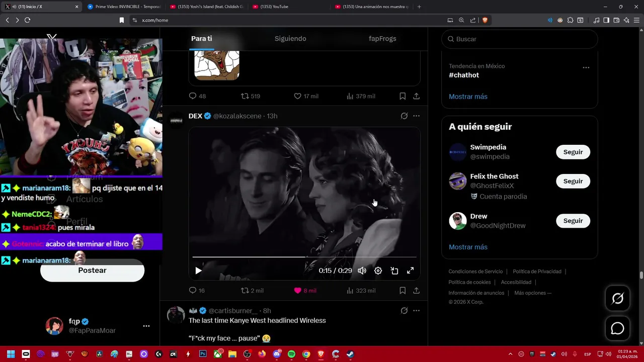The width and height of the screenshot is (644, 362).
Task: Toggle the Brave sidebar panel
Action: (606, 20)
